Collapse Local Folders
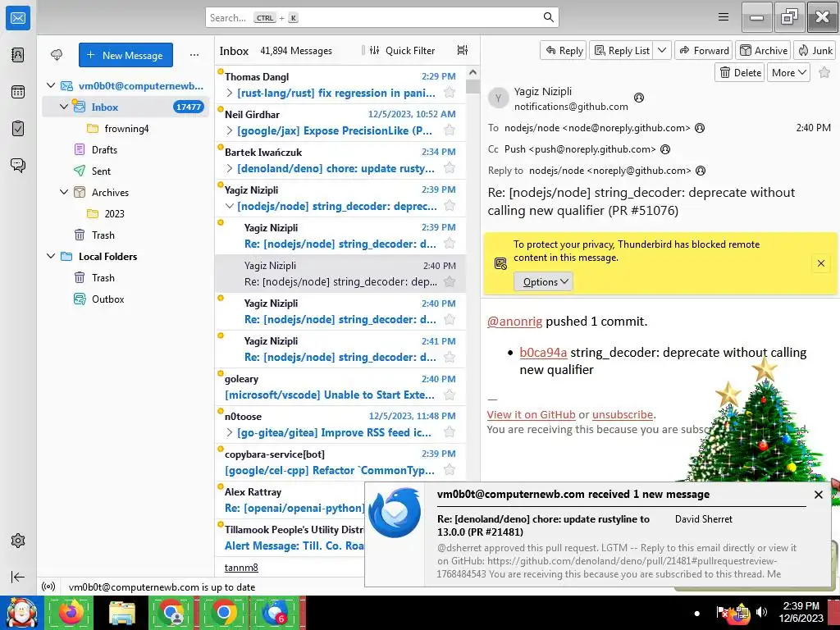The height and width of the screenshot is (630, 840). [x=51, y=256]
